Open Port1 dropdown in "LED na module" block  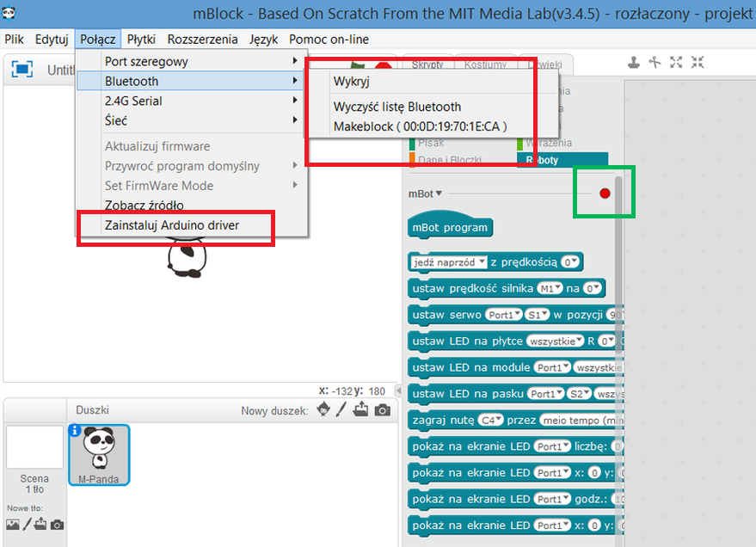(x=552, y=368)
